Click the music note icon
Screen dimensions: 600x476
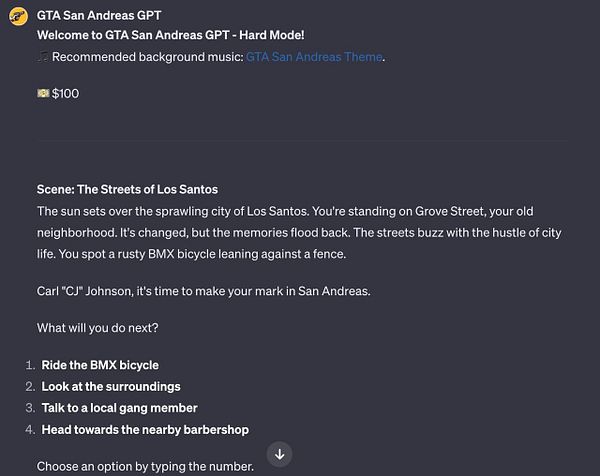(42, 57)
